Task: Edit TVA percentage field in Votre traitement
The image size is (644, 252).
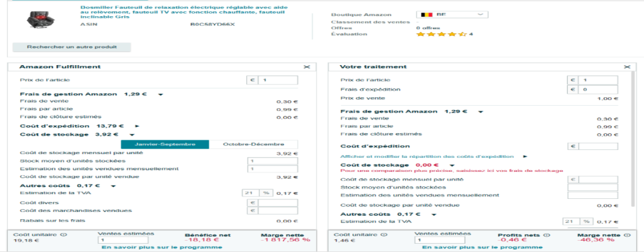Action: pyautogui.click(x=571, y=222)
